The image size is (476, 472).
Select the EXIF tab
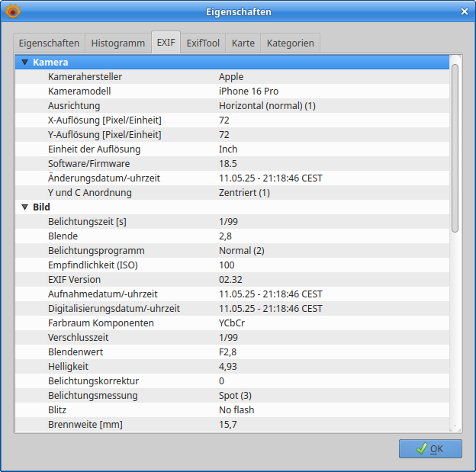click(x=166, y=43)
